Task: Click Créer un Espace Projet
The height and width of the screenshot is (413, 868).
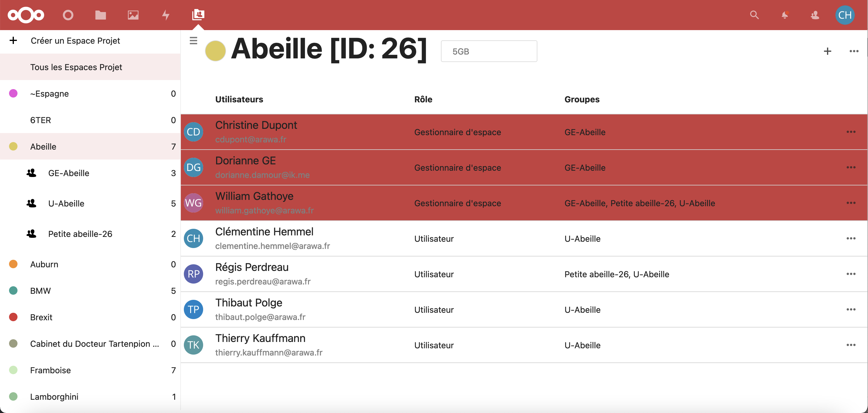Action: click(75, 40)
